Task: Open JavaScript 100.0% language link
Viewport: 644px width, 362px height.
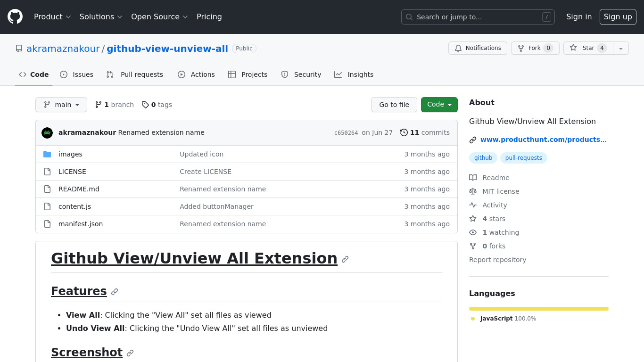Action: 504,319
